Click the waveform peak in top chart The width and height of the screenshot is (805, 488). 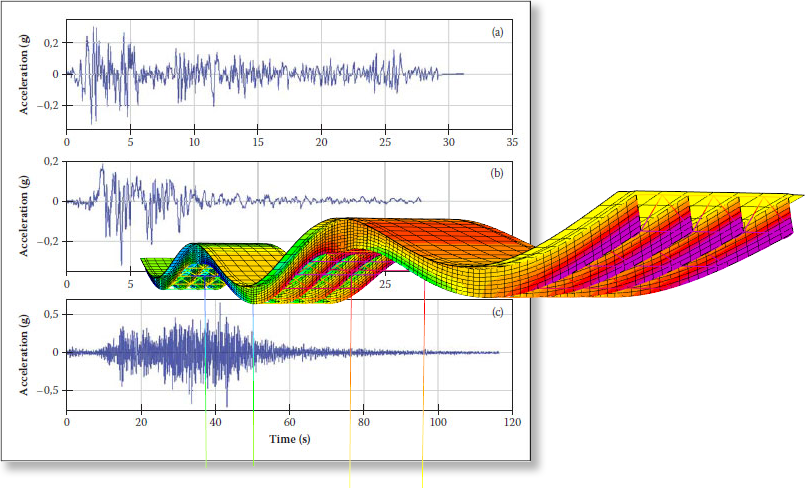(94, 35)
